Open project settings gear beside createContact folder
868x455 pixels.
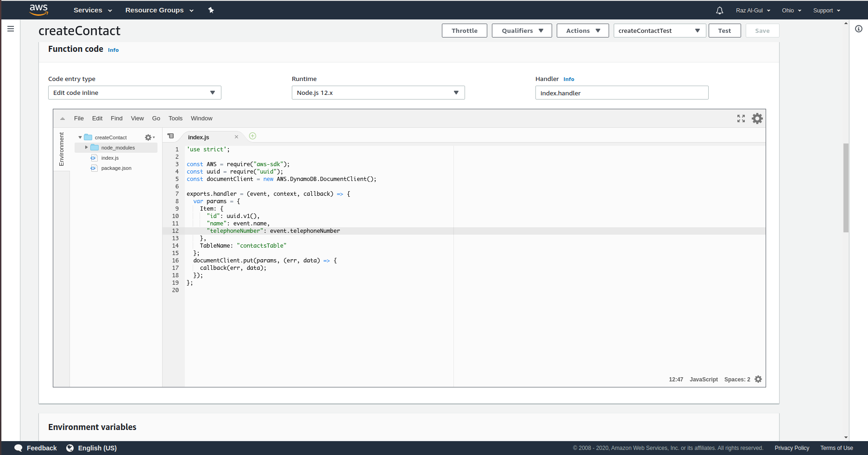click(148, 137)
